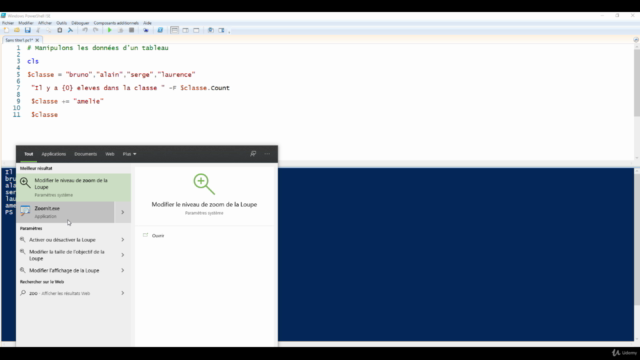Click the Run Selection icon

120,30
